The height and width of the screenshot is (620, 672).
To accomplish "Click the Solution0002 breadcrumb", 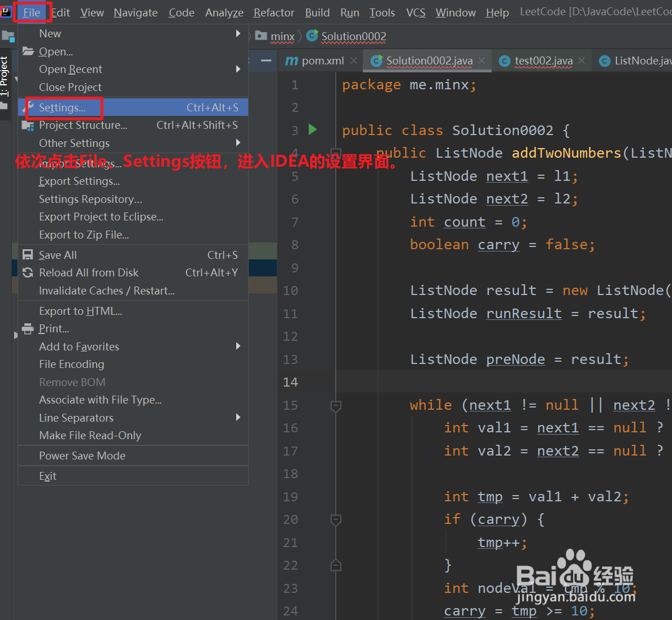I will pyautogui.click(x=346, y=36).
